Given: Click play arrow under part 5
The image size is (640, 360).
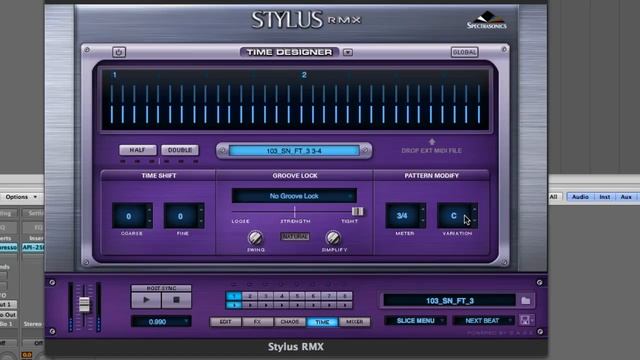Looking at the screenshot, I should pos(297,305).
